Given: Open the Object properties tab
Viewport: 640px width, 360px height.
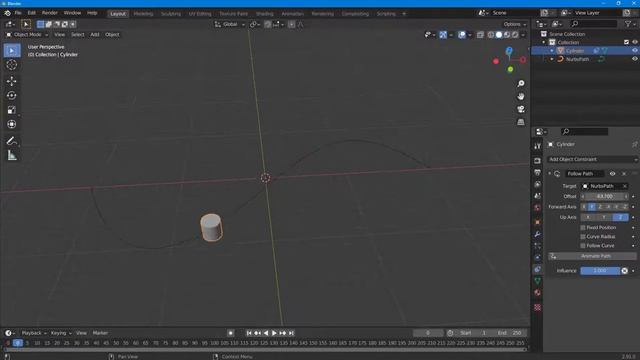Looking at the screenshot, I should [538, 222].
